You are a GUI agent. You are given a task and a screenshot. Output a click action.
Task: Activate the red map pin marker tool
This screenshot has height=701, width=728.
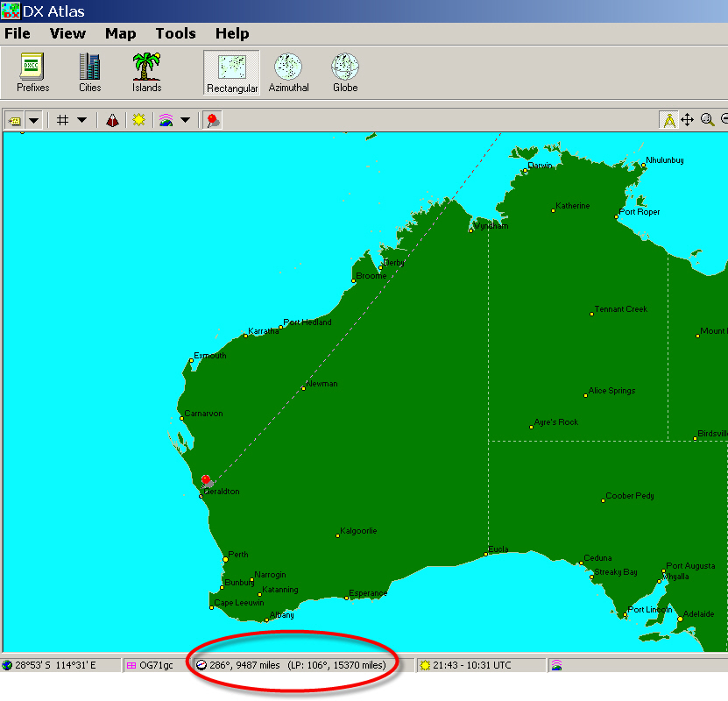pos(210,119)
